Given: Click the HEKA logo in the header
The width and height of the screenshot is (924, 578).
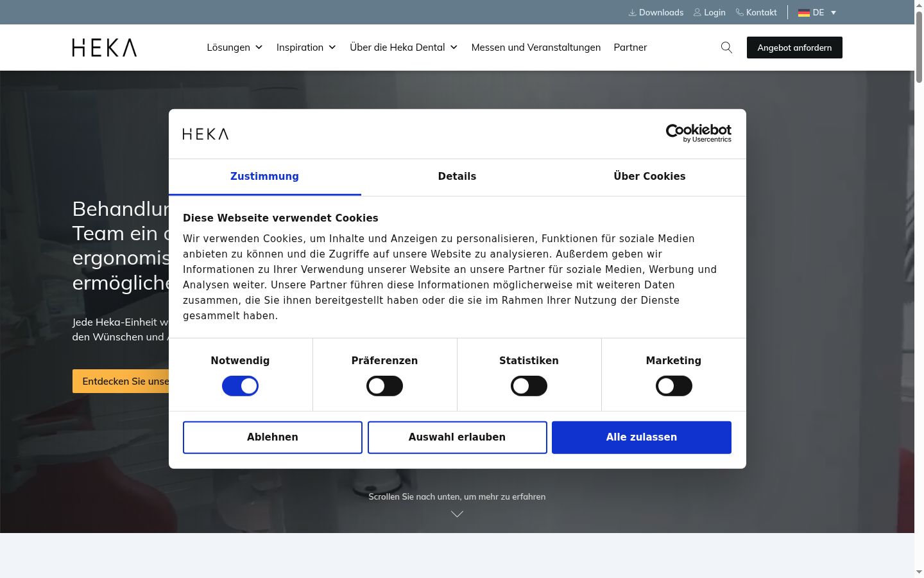Looking at the screenshot, I should click(105, 48).
